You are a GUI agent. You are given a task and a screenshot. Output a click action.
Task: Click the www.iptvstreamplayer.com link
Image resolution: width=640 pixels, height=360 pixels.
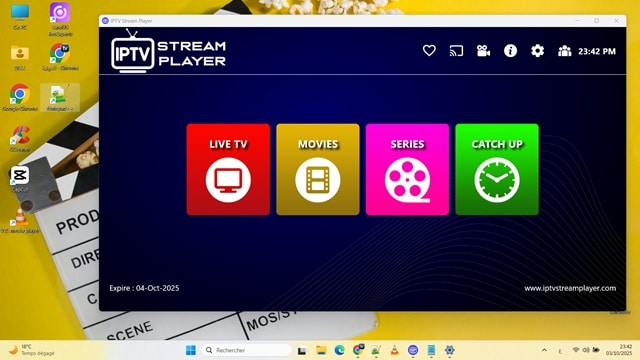(570, 288)
